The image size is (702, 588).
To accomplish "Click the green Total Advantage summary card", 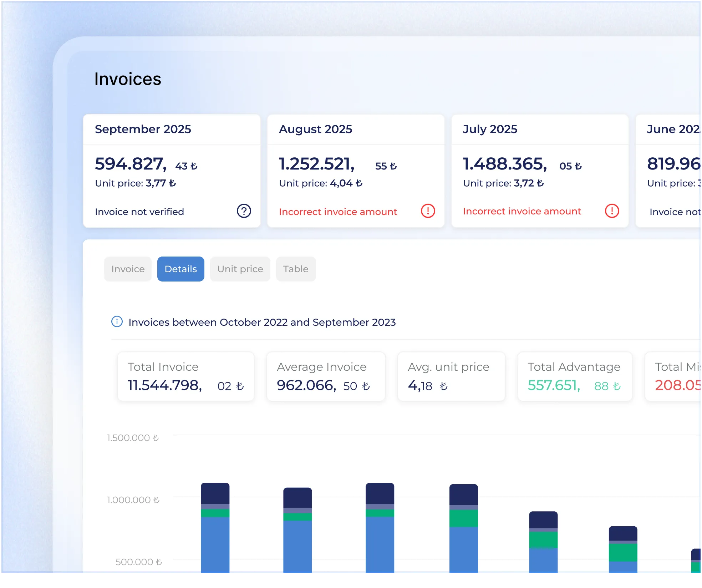I will coord(575,376).
